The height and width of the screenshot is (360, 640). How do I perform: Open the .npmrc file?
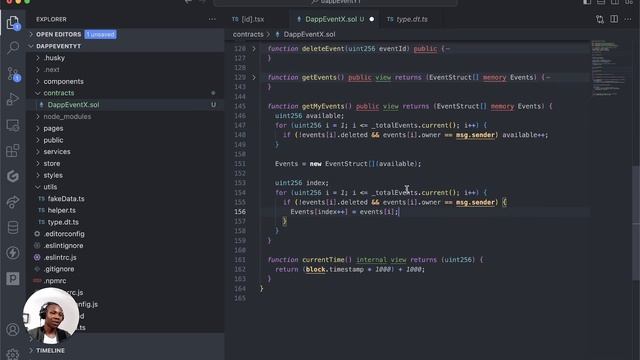pos(55,281)
